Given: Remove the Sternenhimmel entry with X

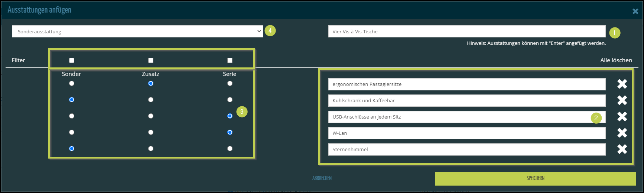Looking at the screenshot, I should click(622, 149).
